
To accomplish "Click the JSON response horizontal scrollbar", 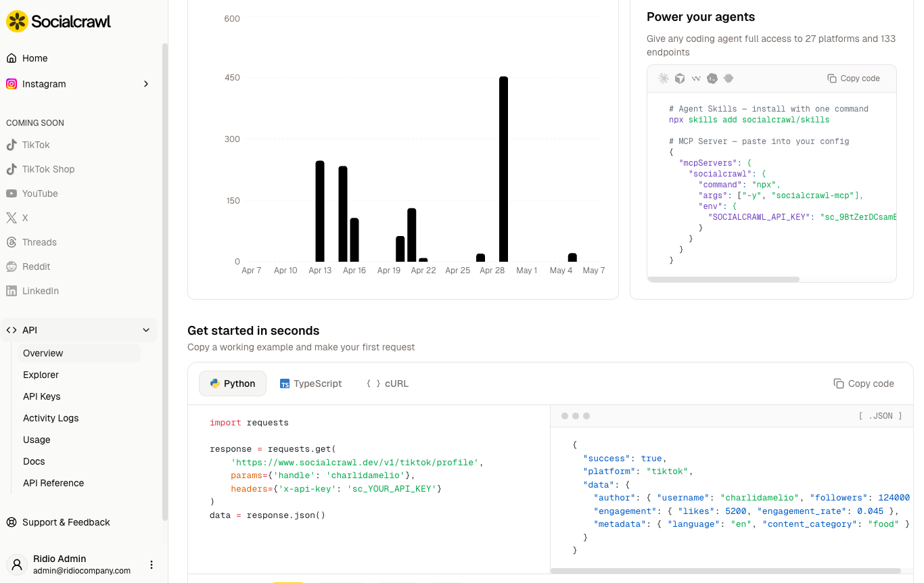I will coord(726,571).
